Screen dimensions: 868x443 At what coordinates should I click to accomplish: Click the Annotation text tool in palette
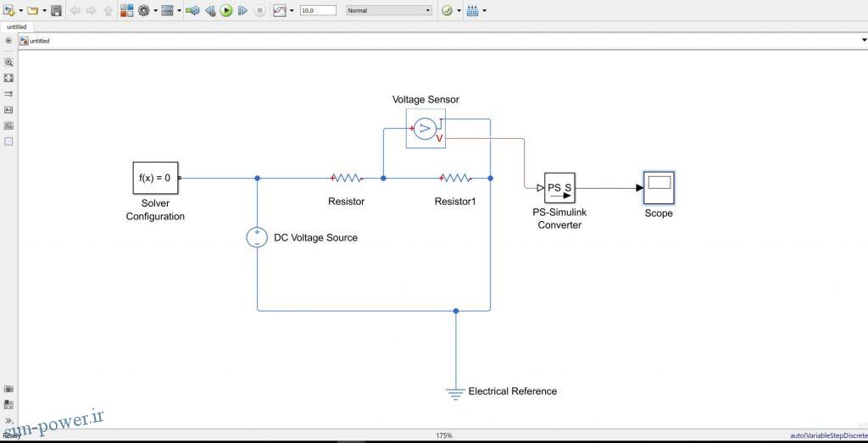tap(8, 109)
